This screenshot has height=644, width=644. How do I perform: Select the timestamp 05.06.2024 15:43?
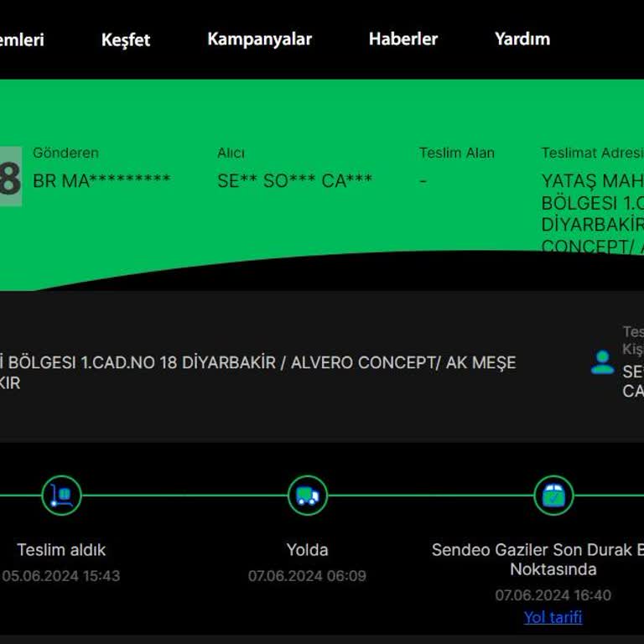click(60, 576)
